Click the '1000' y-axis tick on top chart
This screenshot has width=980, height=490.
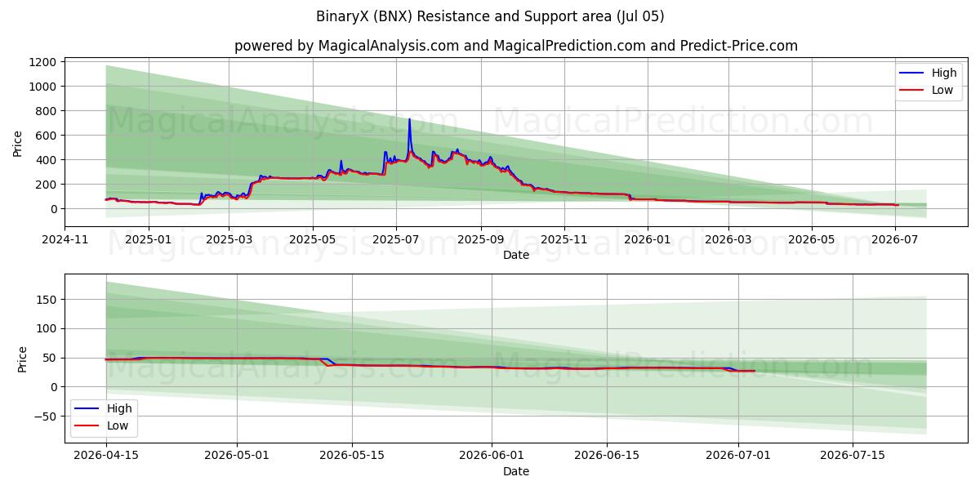(42, 87)
